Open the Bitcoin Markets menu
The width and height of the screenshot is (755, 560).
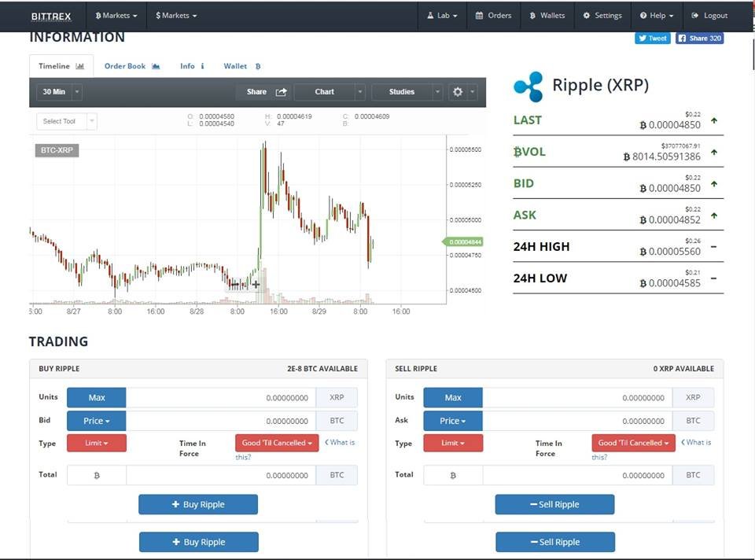pyautogui.click(x=116, y=16)
